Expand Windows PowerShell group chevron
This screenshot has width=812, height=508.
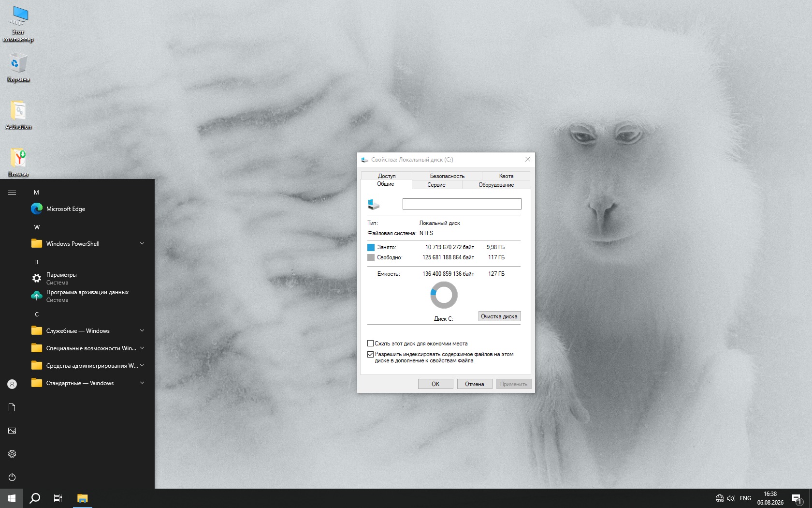pos(142,243)
